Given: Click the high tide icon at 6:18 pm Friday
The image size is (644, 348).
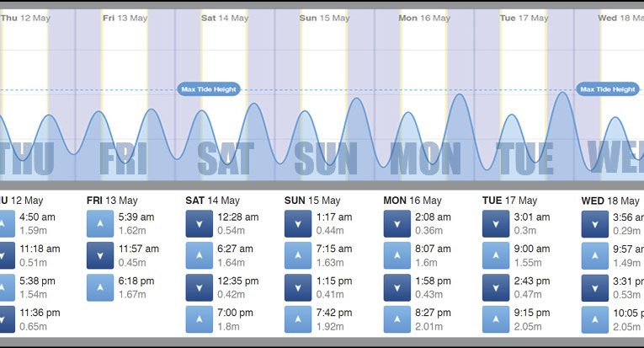Looking at the screenshot, I should [x=100, y=286].
